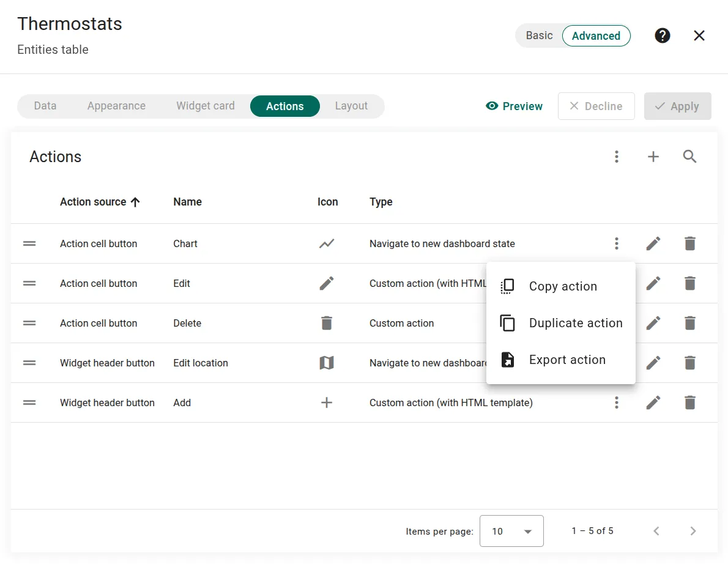This screenshot has height=564, width=728.
Task: Go to the previous page
Action: pos(656,531)
